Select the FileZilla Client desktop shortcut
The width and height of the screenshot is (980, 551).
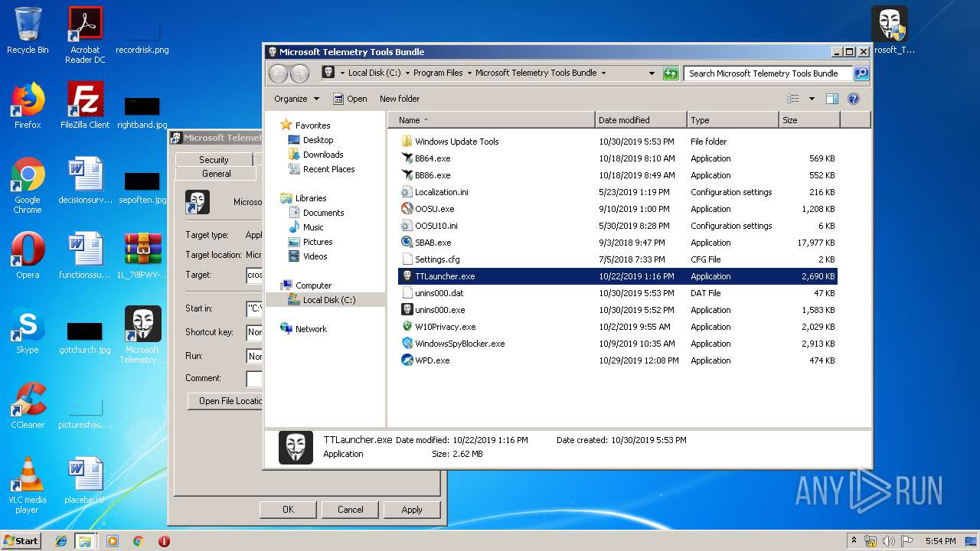coord(85,106)
